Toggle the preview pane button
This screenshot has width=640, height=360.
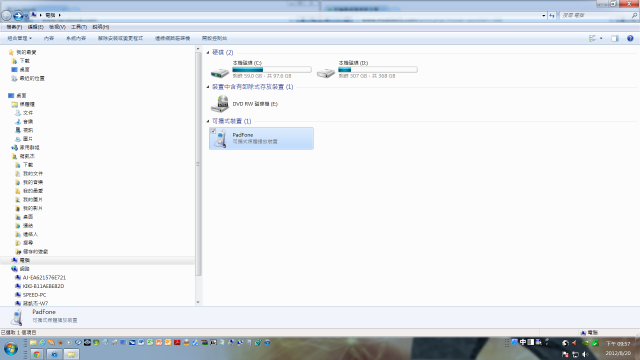coord(615,38)
